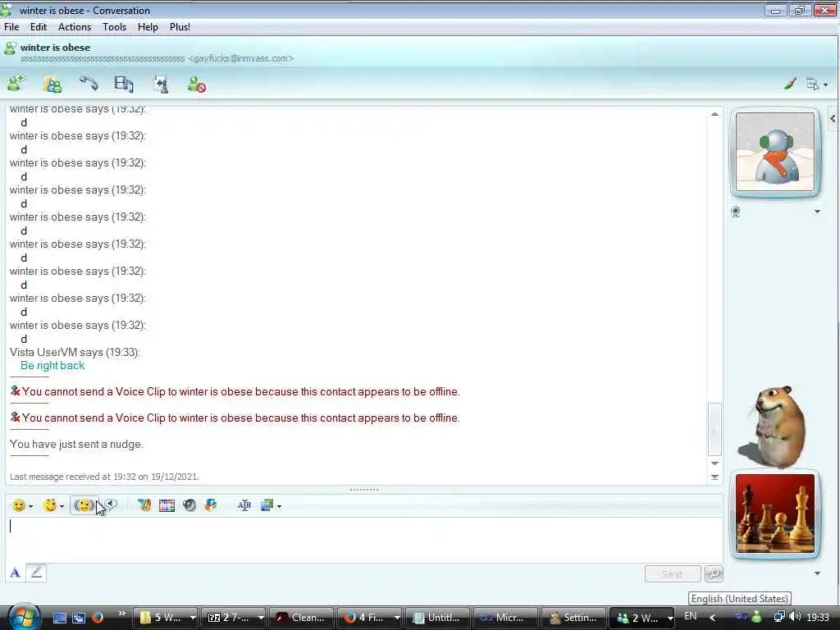Open the Plus! color grid icon

[167, 505]
